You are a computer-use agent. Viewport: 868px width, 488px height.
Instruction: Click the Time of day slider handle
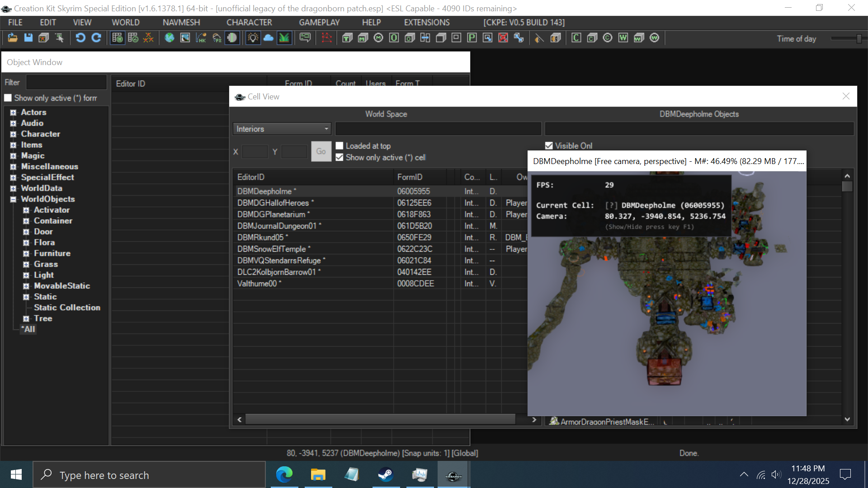point(859,39)
